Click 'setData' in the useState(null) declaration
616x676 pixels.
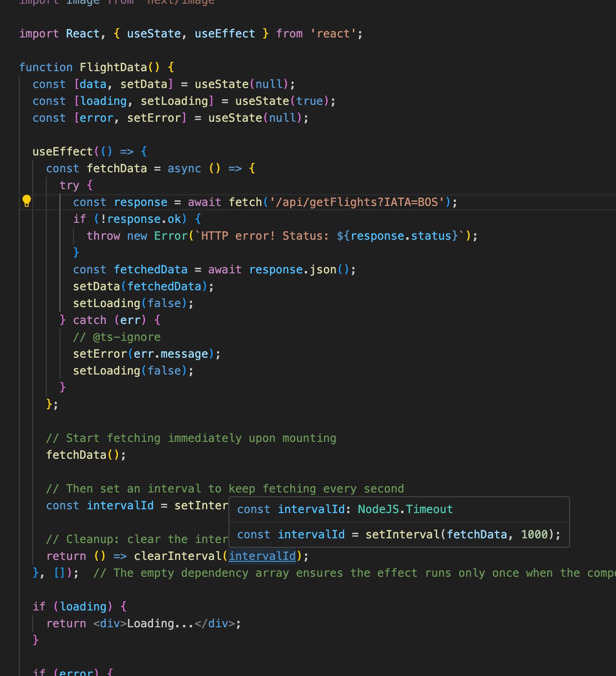pyautogui.click(x=144, y=84)
